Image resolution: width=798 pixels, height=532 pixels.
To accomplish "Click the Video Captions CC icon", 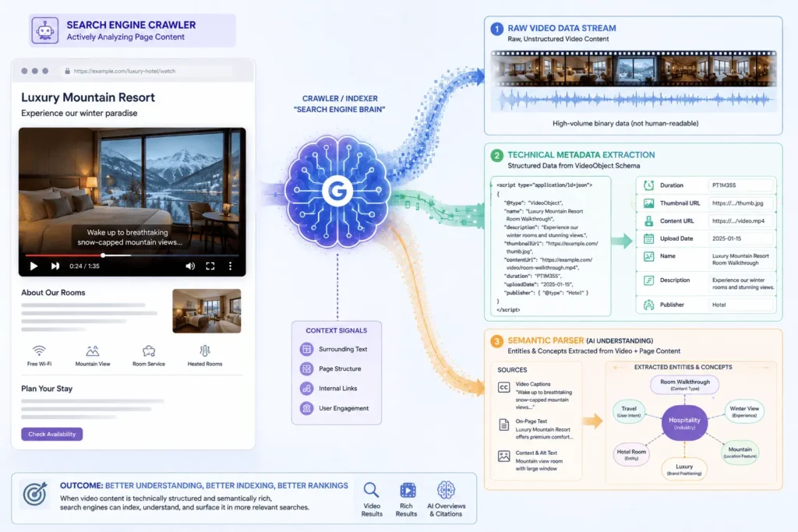I will [x=503, y=388].
